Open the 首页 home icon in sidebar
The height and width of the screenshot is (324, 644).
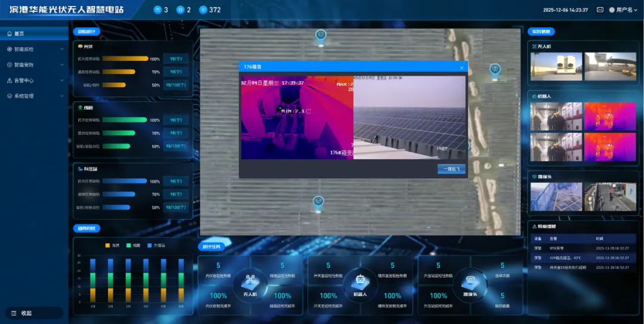tap(10, 34)
